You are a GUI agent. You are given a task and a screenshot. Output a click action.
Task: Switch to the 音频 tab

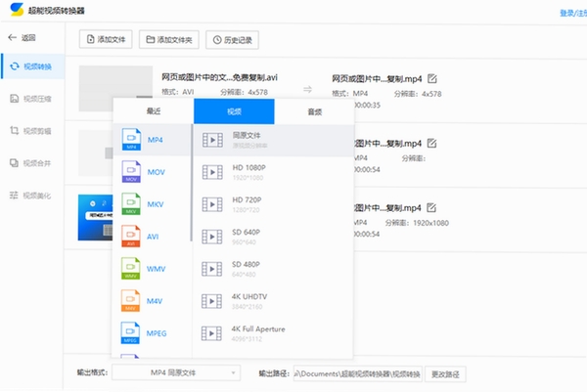click(314, 111)
